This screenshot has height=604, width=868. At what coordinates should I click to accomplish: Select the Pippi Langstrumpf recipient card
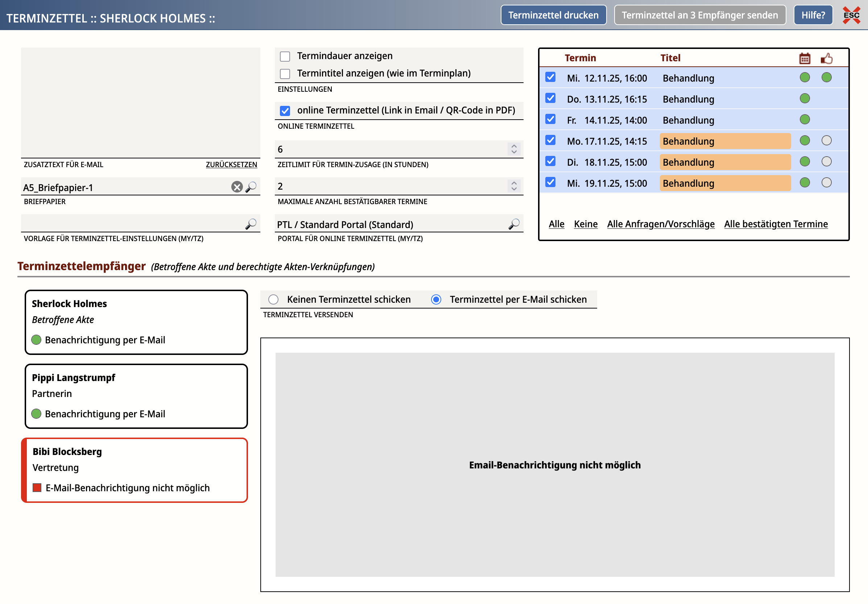pos(136,396)
